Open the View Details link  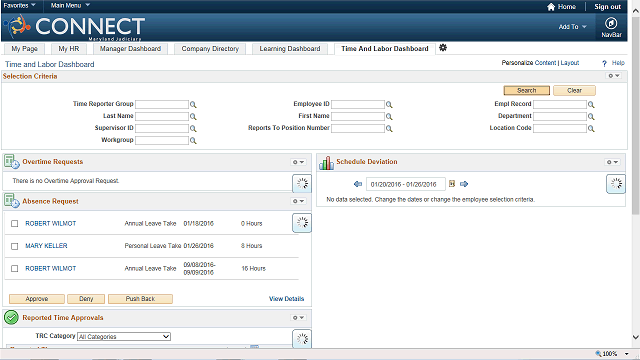click(x=287, y=299)
